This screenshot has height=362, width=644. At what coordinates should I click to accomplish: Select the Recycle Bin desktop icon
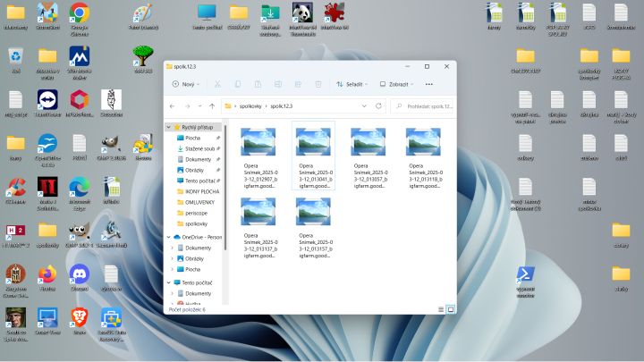click(x=15, y=61)
